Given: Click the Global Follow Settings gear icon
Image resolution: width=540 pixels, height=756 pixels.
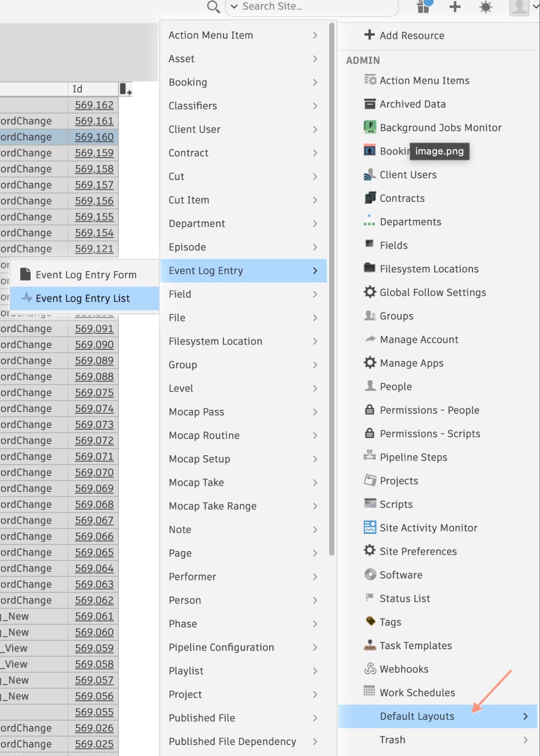Looking at the screenshot, I should (x=370, y=292).
